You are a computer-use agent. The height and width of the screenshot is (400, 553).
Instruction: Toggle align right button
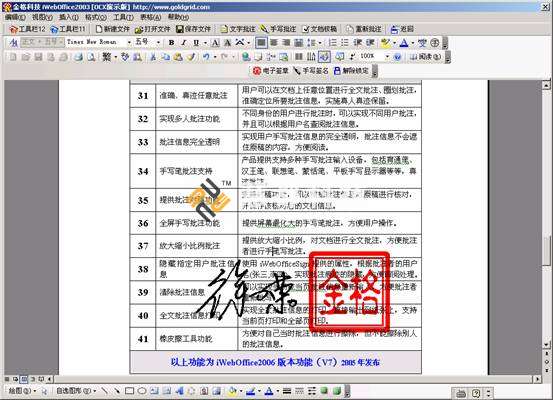286,43
